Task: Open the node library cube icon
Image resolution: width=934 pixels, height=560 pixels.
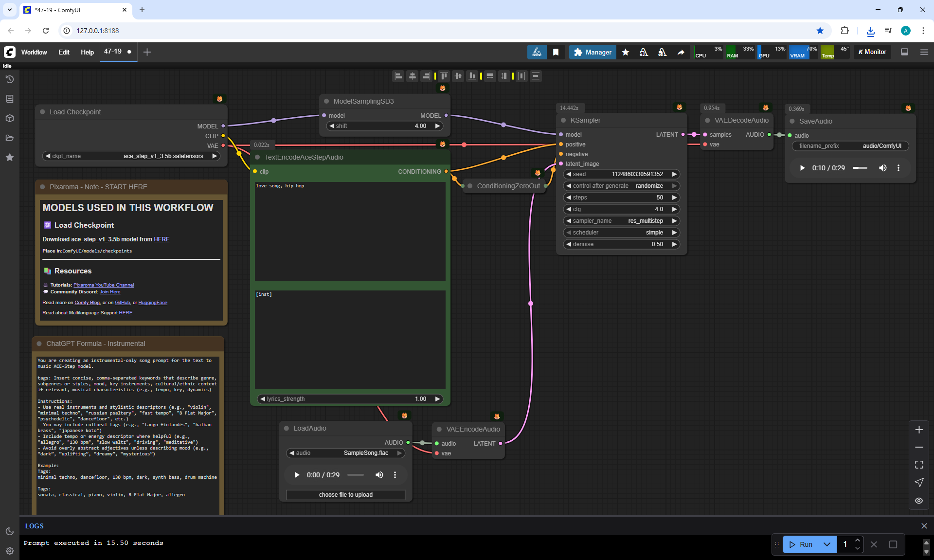Action: (x=9, y=118)
